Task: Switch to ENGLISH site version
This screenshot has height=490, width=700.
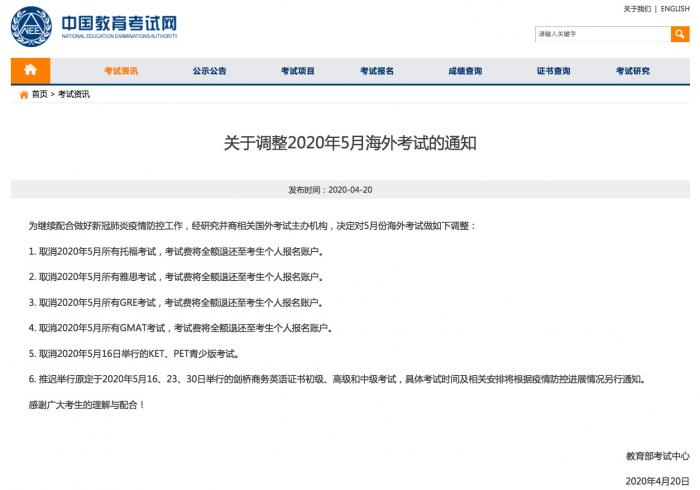Action: tap(675, 9)
